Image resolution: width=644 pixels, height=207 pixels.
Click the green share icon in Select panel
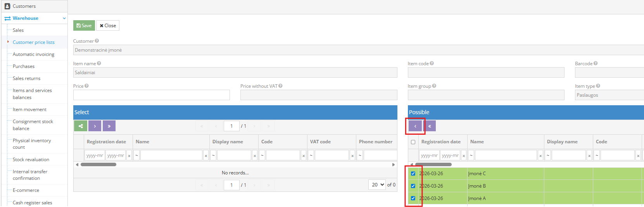click(81, 126)
